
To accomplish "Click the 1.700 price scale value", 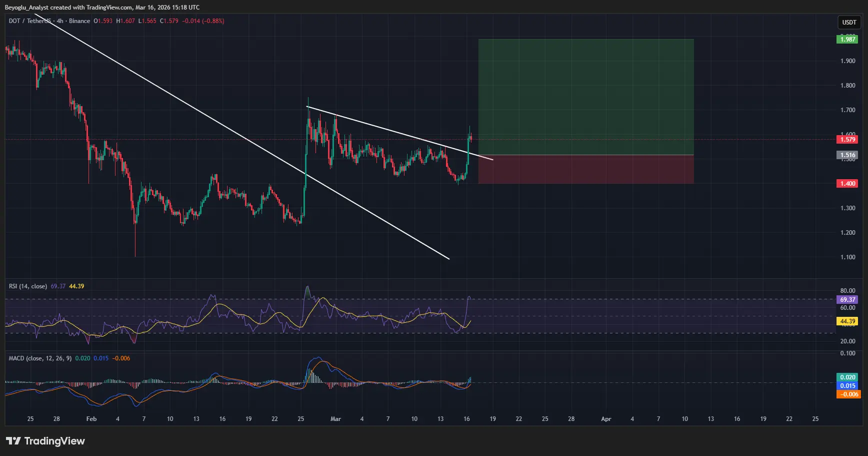I will point(847,110).
